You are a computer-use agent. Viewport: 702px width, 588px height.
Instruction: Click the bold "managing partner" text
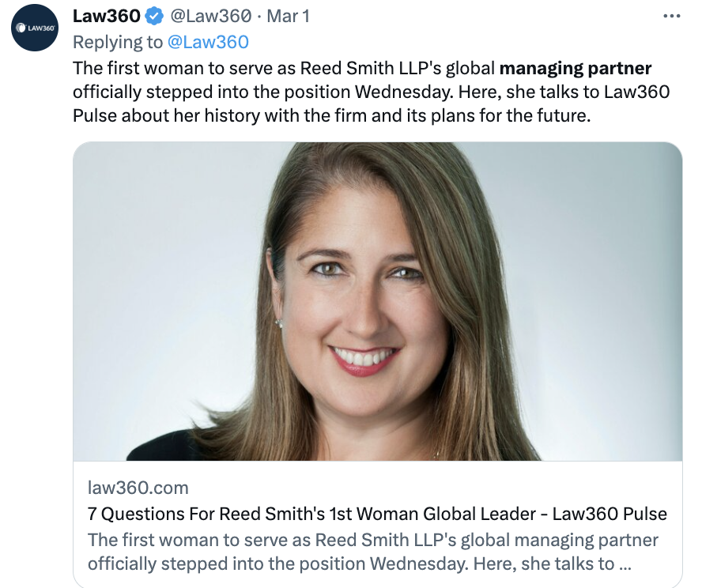point(576,68)
